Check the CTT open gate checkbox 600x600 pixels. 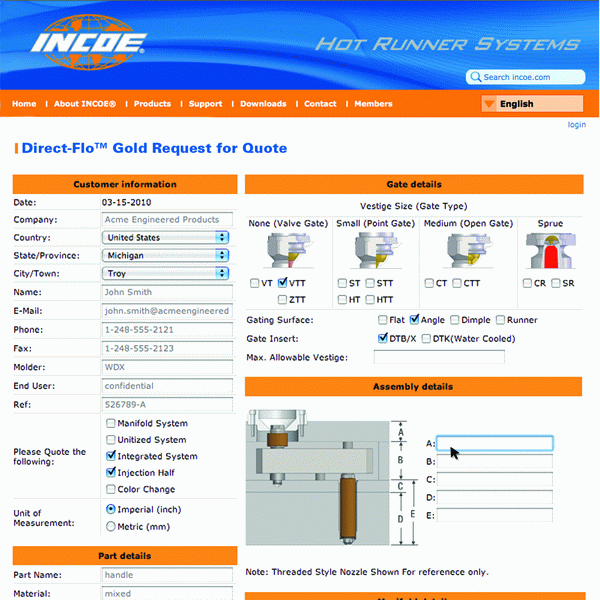click(457, 283)
